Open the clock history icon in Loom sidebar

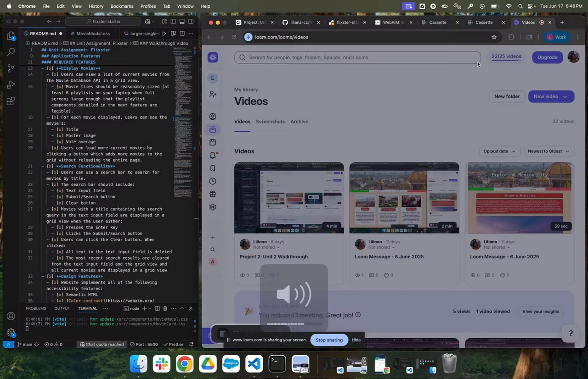point(213,181)
